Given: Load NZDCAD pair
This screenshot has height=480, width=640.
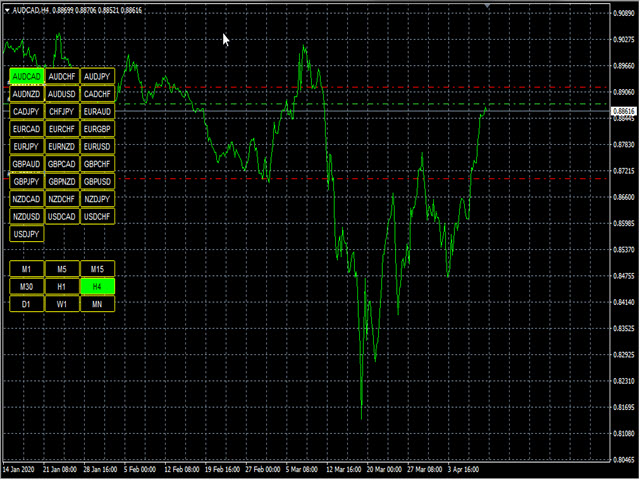Looking at the screenshot, I should tap(27, 199).
